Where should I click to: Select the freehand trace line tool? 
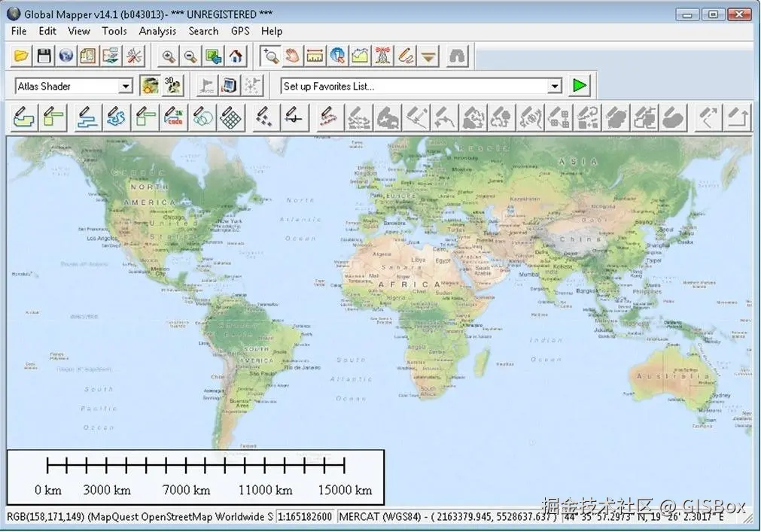(x=117, y=118)
